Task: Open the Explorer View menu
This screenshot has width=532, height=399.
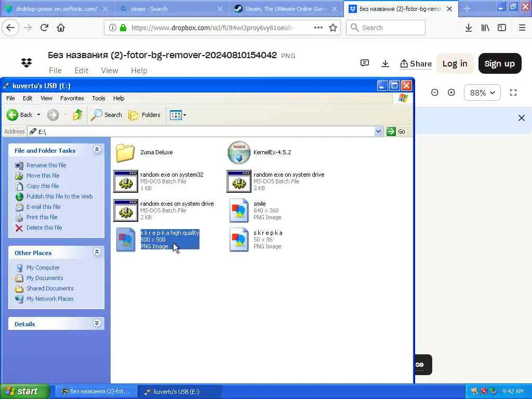Action: tap(46, 98)
